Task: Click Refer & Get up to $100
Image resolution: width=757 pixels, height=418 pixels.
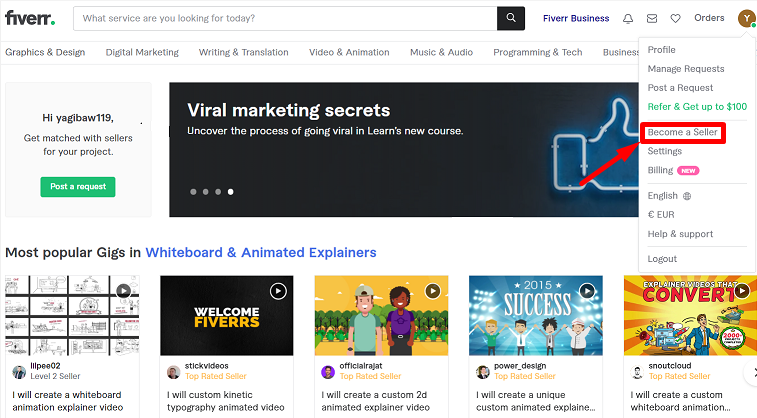Action: point(697,107)
